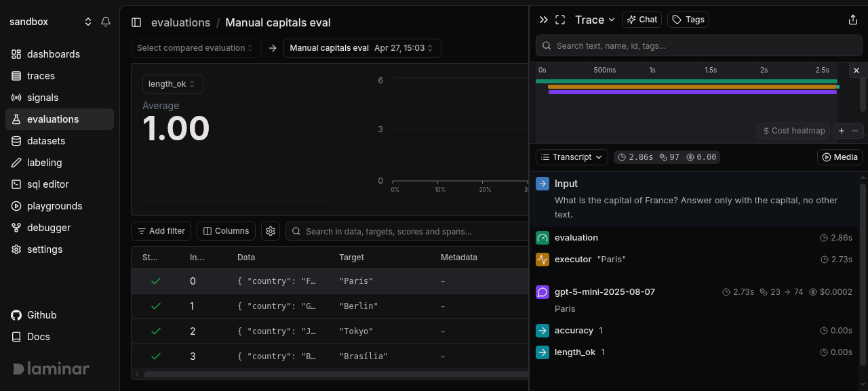Open Columns chooser
Screen dimensions: 868x391
226,231
